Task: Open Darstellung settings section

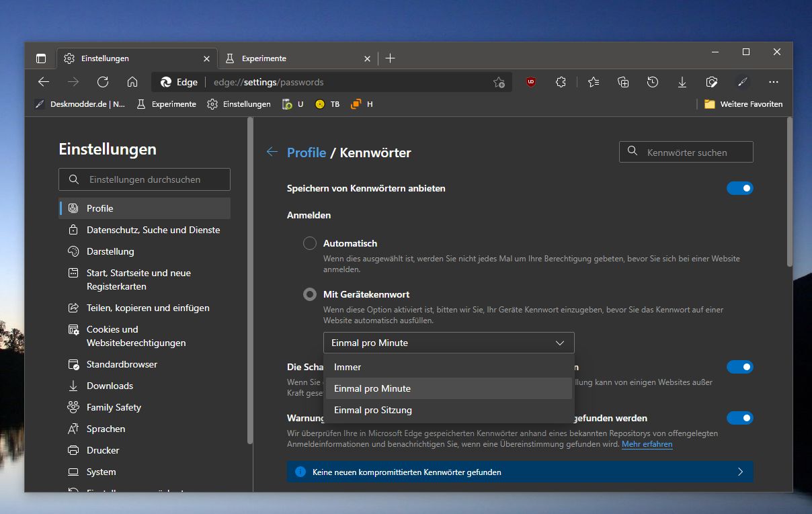Action: (145, 251)
